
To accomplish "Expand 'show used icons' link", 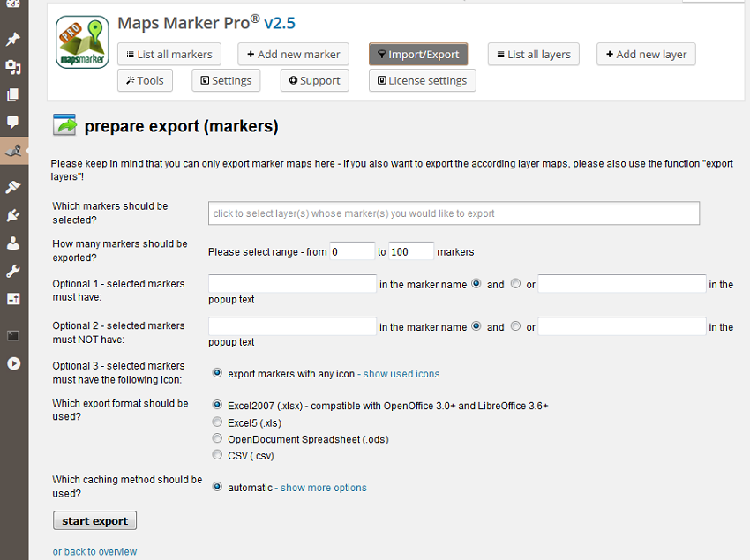I will tap(401, 374).
